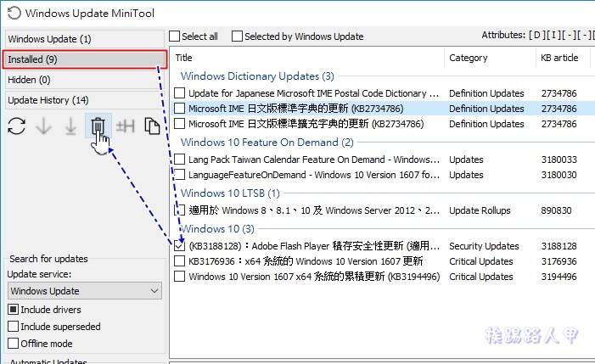This screenshot has height=364, width=595.
Task: Click KB number 3188128 cell
Action: 559,246
